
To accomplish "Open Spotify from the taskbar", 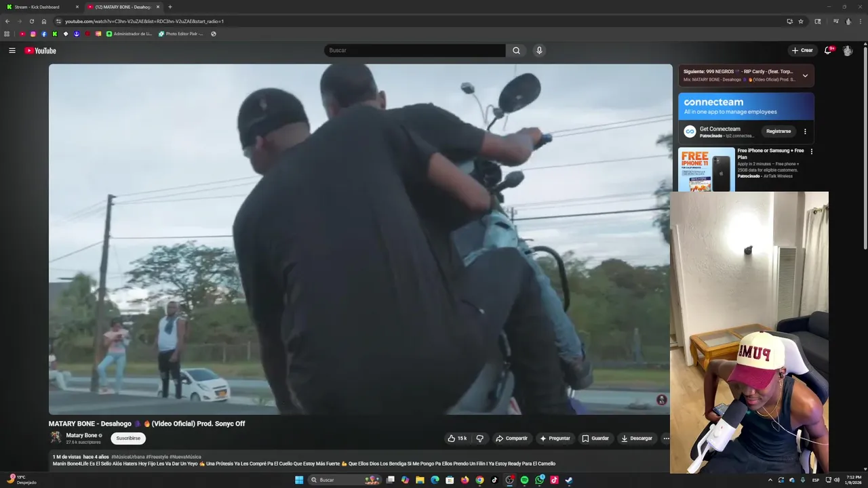I will tap(524, 480).
